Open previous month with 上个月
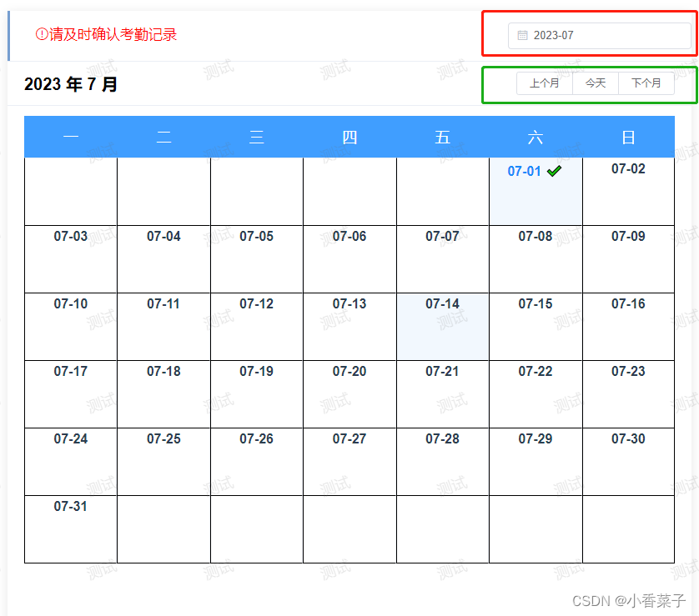 pyautogui.click(x=545, y=83)
